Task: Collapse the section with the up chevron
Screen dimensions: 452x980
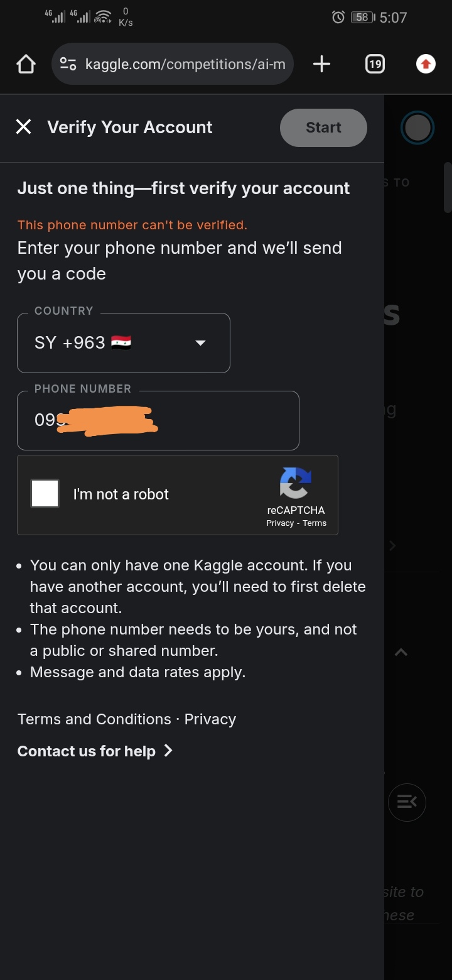Action: (401, 652)
